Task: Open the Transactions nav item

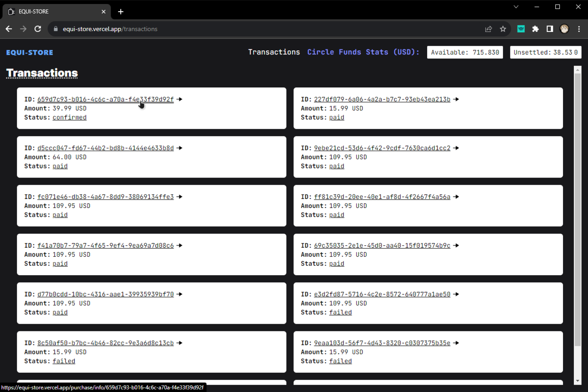Action: tap(274, 52)
